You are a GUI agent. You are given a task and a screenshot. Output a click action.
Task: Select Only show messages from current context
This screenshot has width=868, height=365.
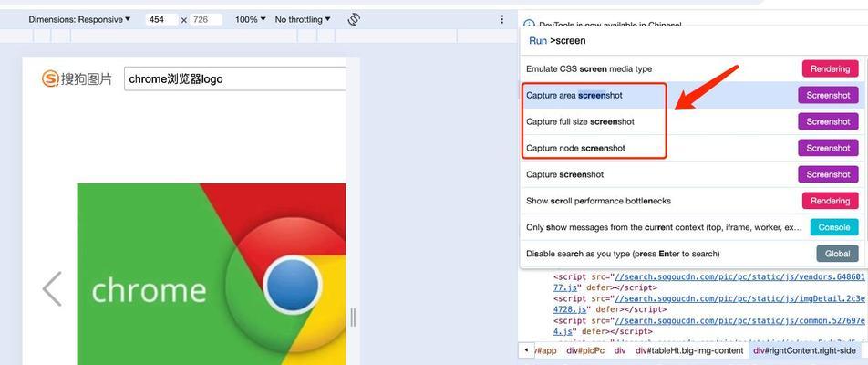[x=694, y=227]
